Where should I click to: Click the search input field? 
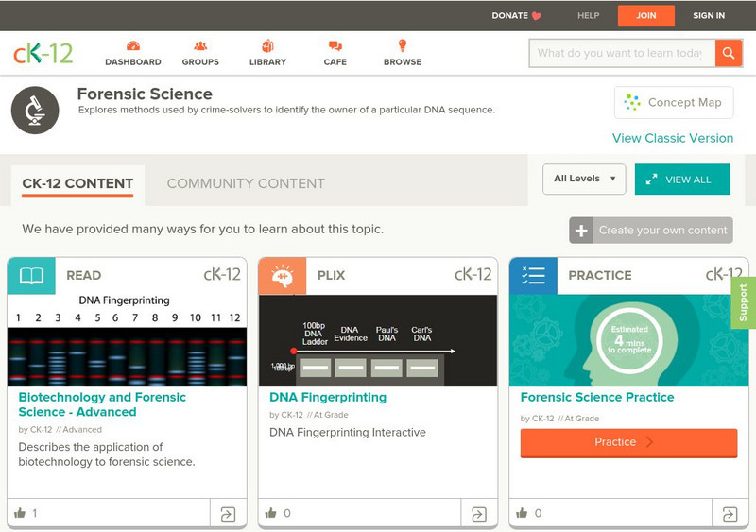click(x=622, y=53)
